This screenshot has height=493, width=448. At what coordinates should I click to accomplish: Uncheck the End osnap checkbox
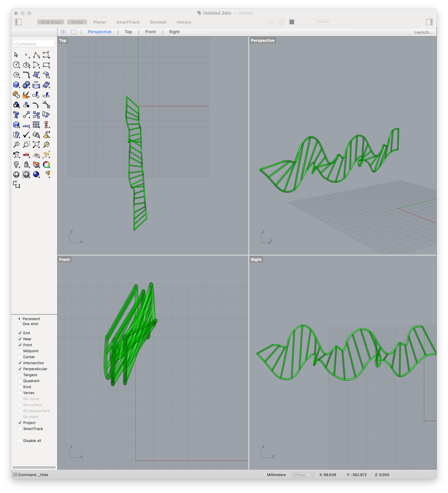pyautogui.click(x=20, y=333)
